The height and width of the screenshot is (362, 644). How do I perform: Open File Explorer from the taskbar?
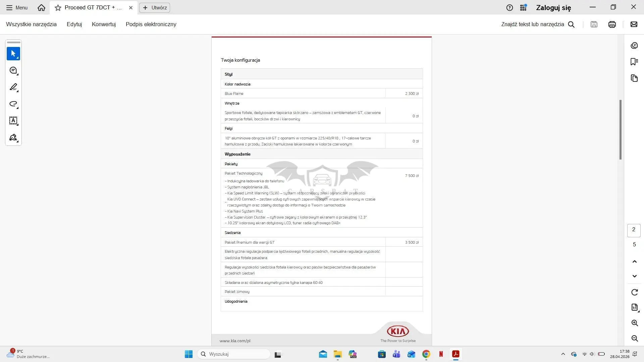point(337,354)
